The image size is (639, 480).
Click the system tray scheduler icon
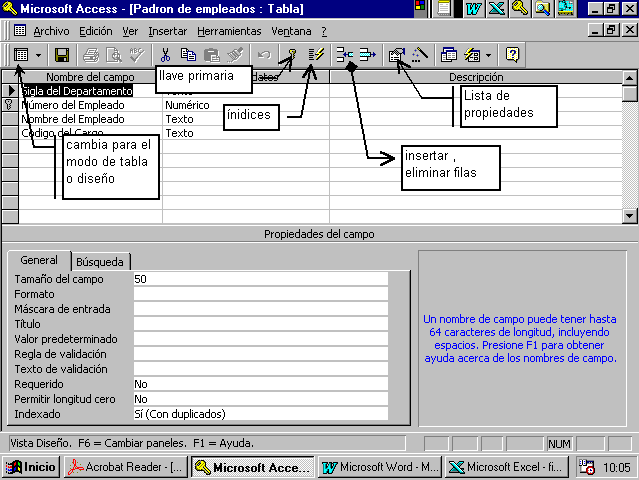587,467
